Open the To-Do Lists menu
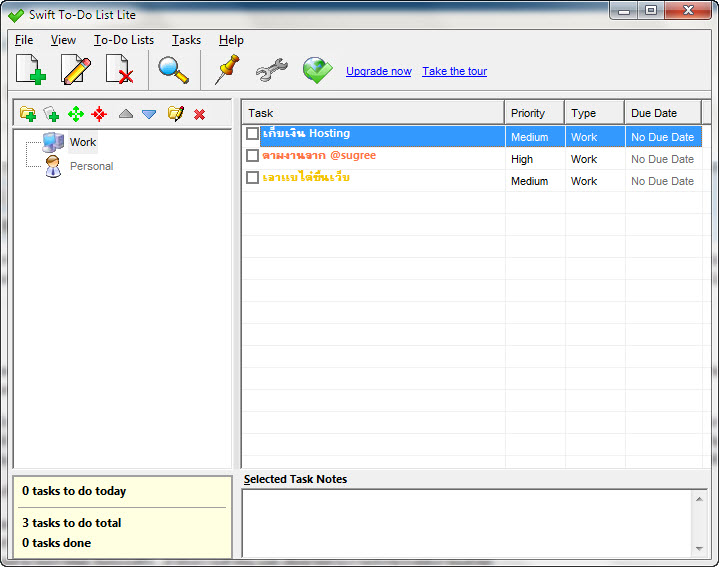 (124, 40)
